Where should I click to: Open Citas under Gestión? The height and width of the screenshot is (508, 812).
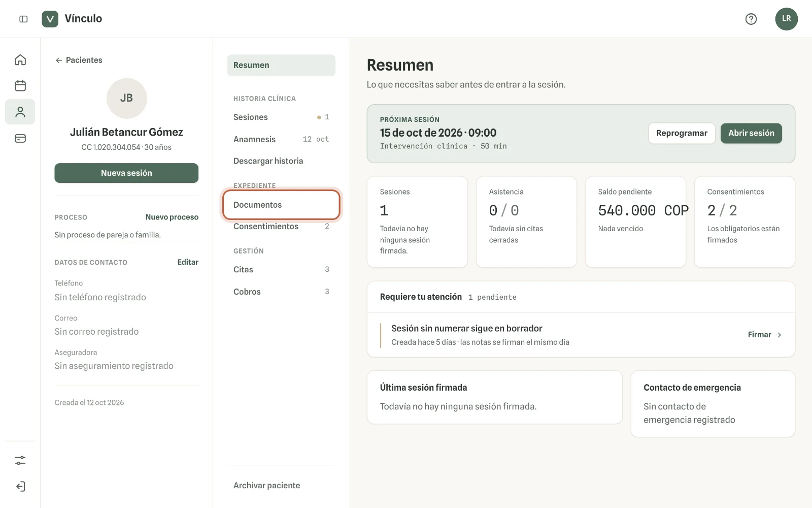tap(281, 269)
